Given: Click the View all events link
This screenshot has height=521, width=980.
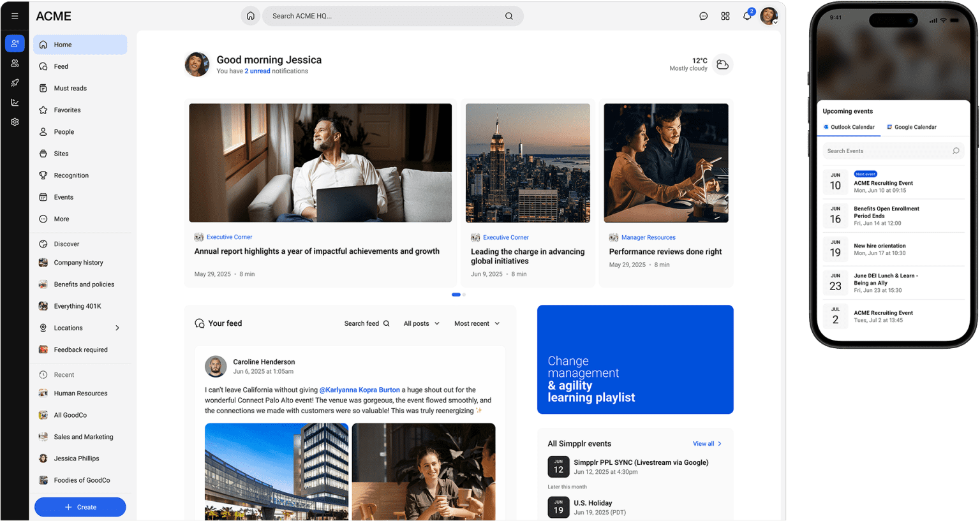Looking at the screenshot, I should (x=704, y=443).
